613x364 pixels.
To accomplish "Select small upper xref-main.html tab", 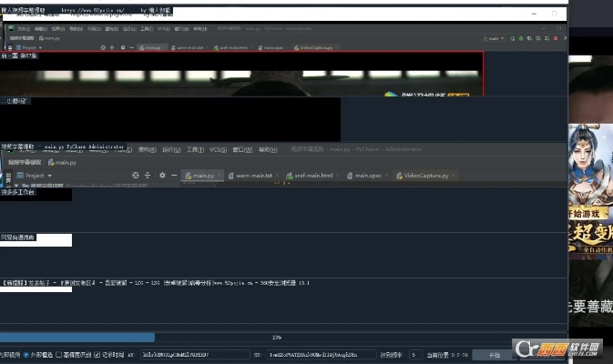I will pyautogui.click(x=231, y=47).
